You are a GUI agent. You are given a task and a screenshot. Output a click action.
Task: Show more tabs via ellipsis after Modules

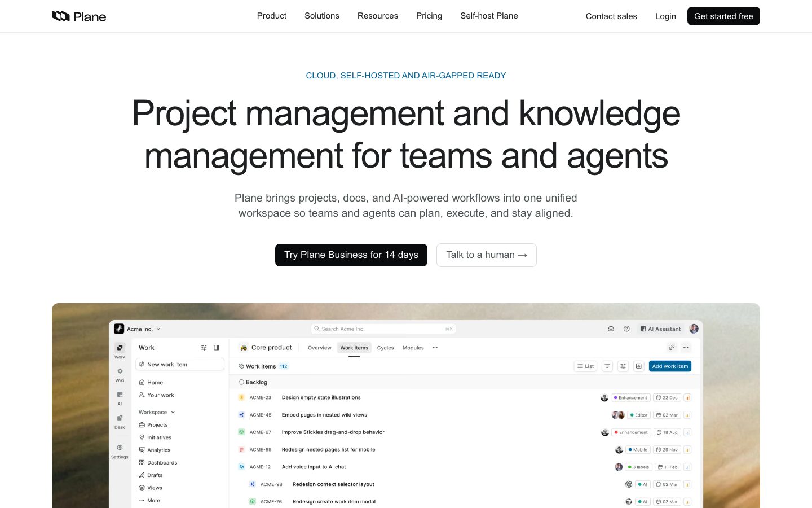pos(435,348)
